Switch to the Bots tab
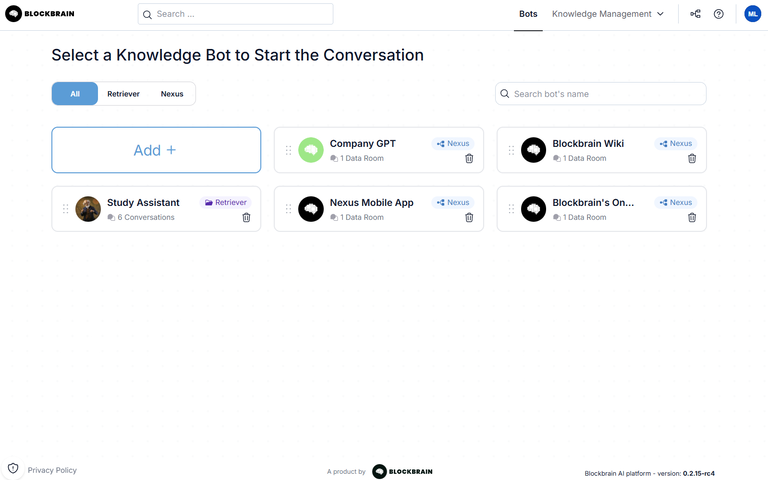 pos(528,14)
